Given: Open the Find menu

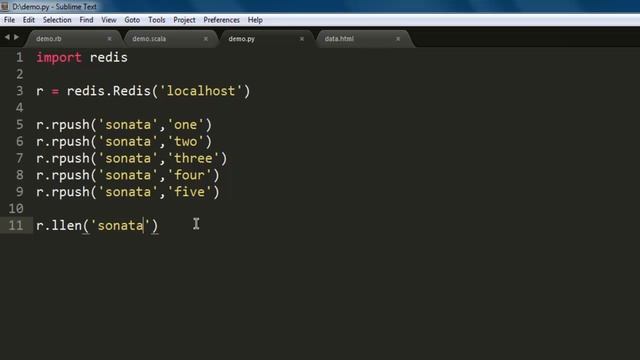Looking at the screenshot, I should coord(86,20).
